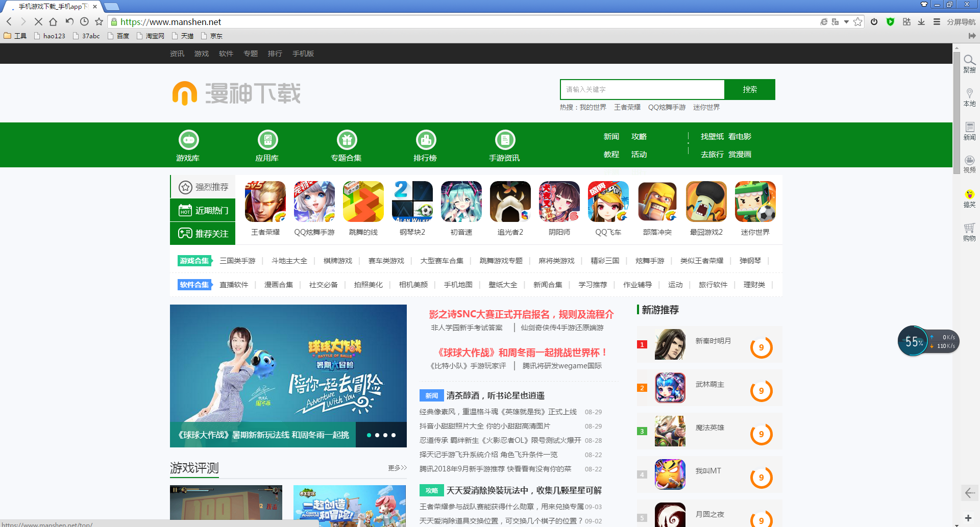Open 钢琴块2 game icon
Image resolution: width=980 pixels, height=527 pixels.
pos(412,202)
